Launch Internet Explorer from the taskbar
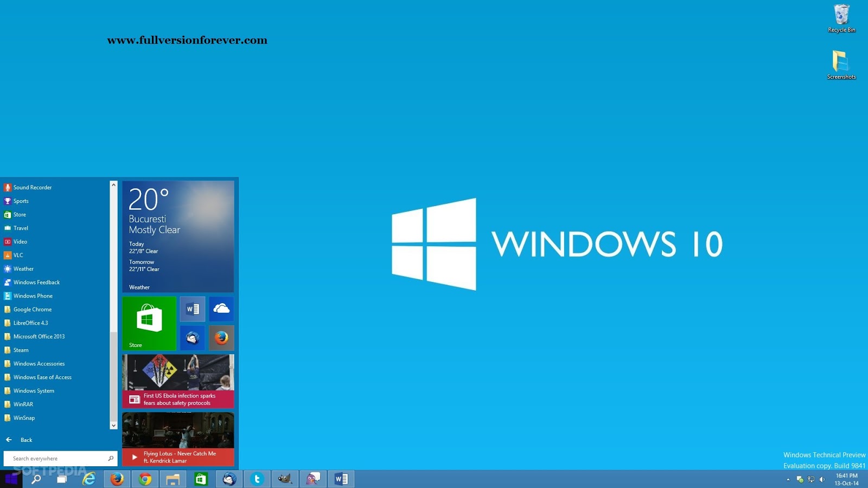This screenshot has height=488, width=868. (89, 479)
